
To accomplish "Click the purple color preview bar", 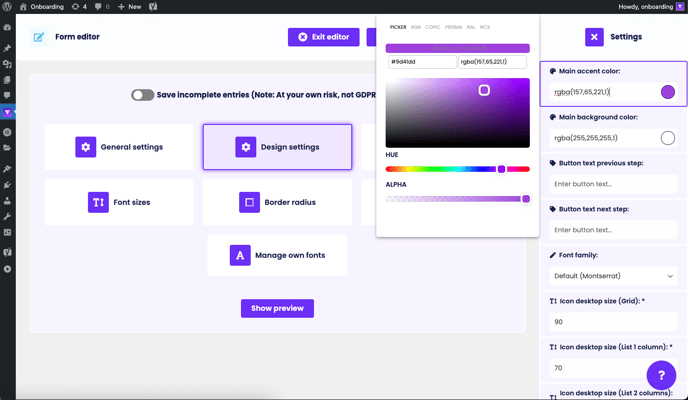I will click(x=458, y=48).
